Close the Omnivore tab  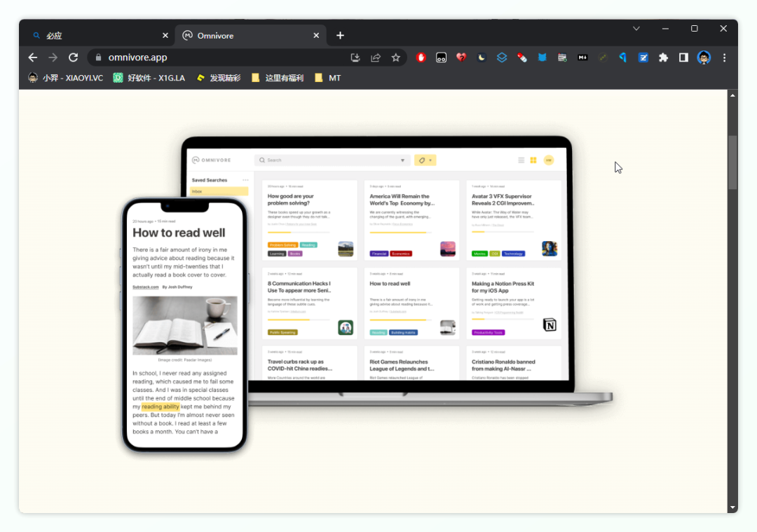[316, 35]
